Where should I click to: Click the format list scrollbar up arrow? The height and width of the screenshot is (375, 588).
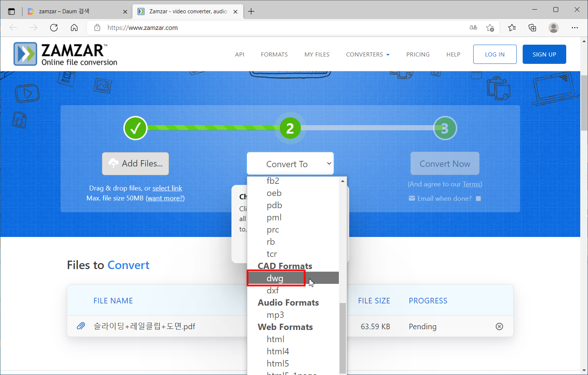[x=343, y=181]
